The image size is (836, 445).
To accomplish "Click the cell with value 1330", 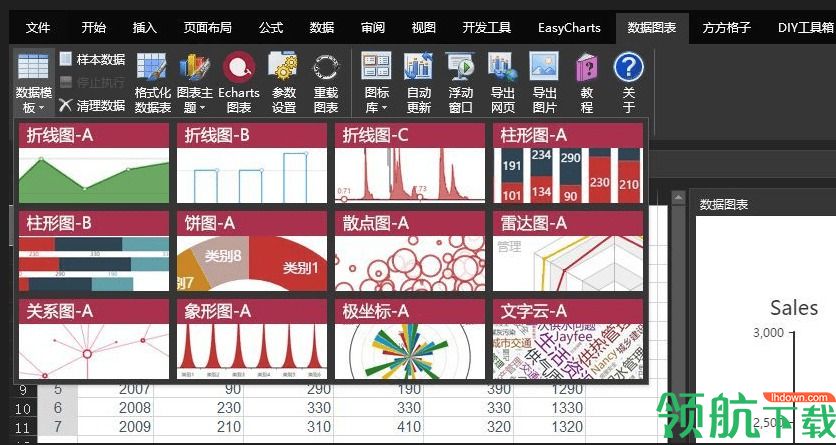I will tap(550, 408).
